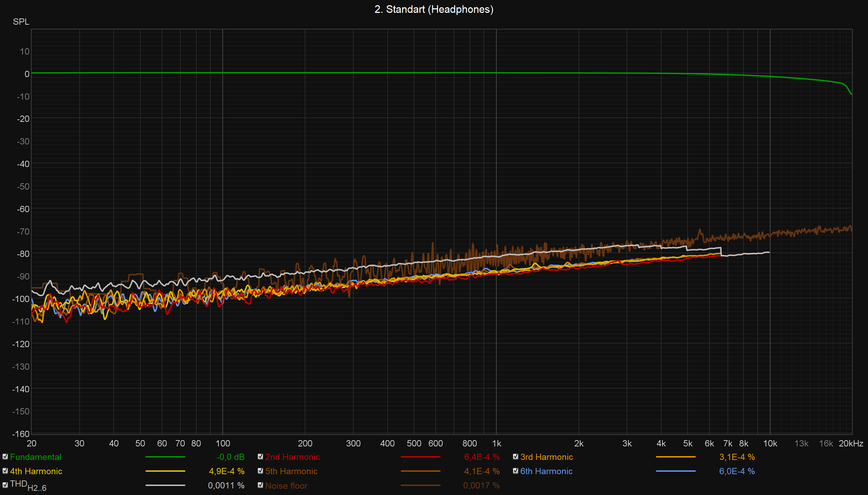Uncheck the 6th Harmonic checkbox
This screenshot has width=868, height=495.
[516, 471]
